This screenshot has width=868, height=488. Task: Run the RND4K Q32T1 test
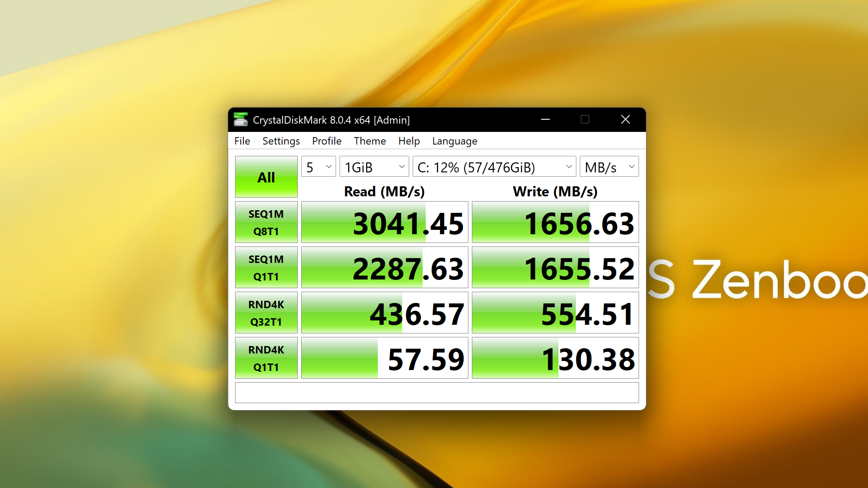266,313
